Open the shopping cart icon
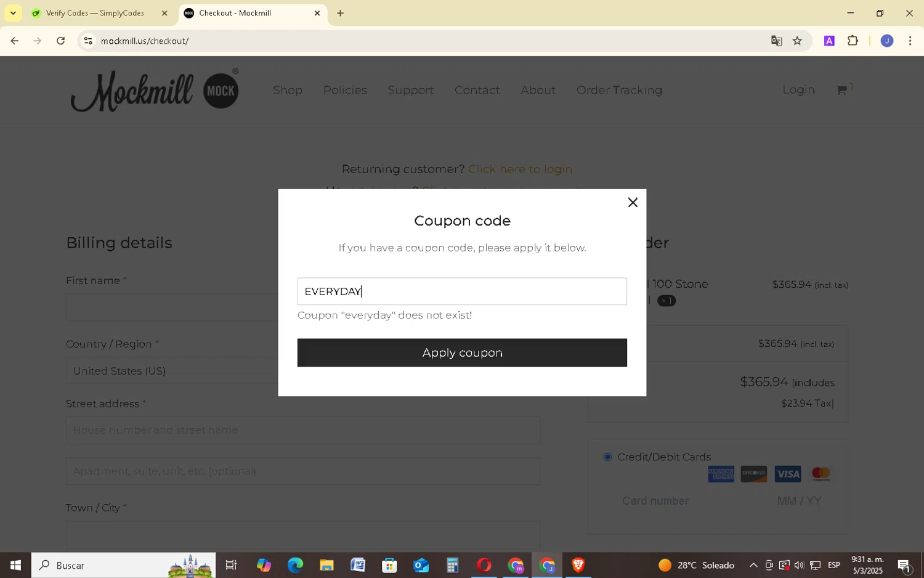Screen dimensions: 924x578 click(841, 90)
